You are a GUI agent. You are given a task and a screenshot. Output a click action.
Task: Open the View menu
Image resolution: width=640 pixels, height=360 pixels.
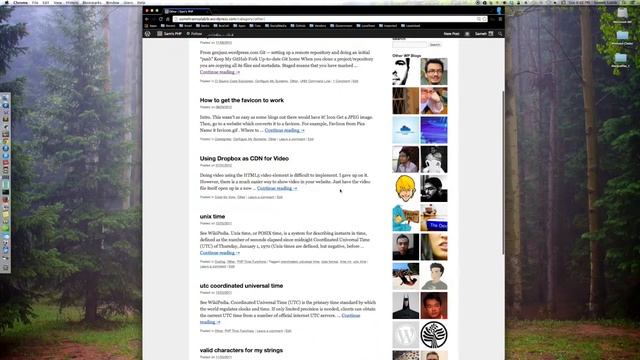coord(58,2)
